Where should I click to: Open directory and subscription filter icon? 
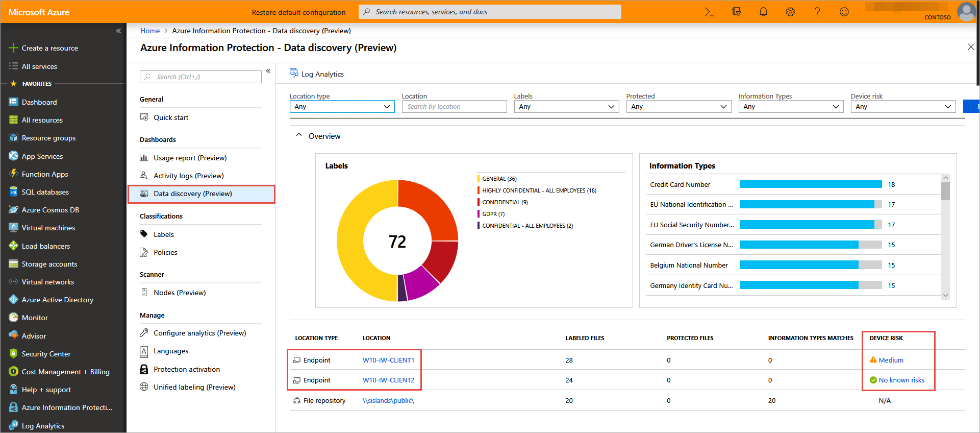736,12
